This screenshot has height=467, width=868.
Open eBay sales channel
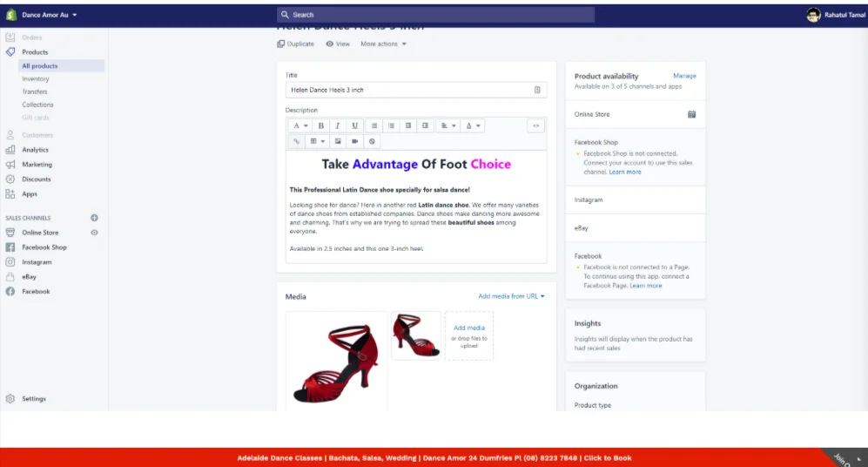tap(29, 276)
